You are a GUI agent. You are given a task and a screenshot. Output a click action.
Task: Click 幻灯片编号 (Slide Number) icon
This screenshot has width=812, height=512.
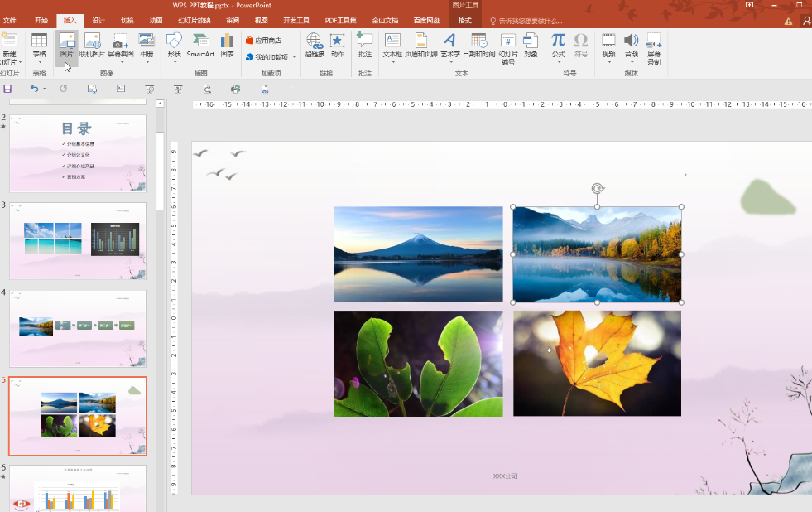coord(508,41)
